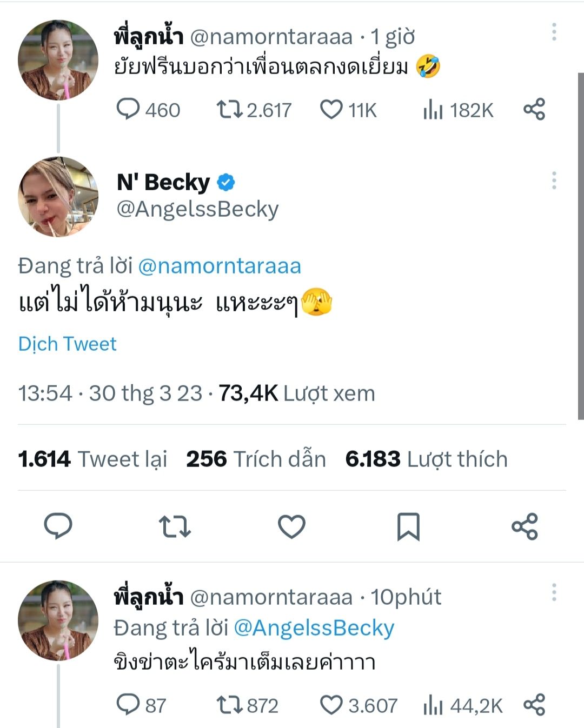Open N' Becky's profile picture
This screenshot has height=728, width=584.
point(58,197)
